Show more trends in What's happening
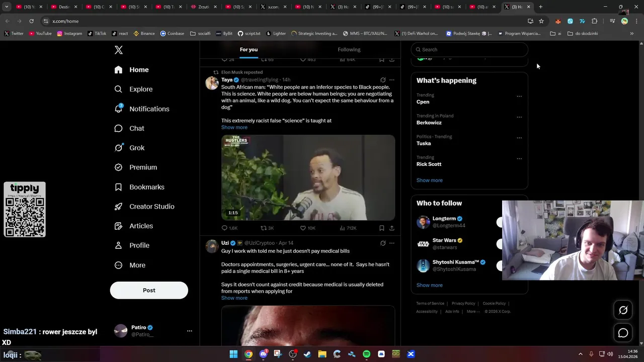Viewport: 644px width, 362px height. tap(430, 180)
